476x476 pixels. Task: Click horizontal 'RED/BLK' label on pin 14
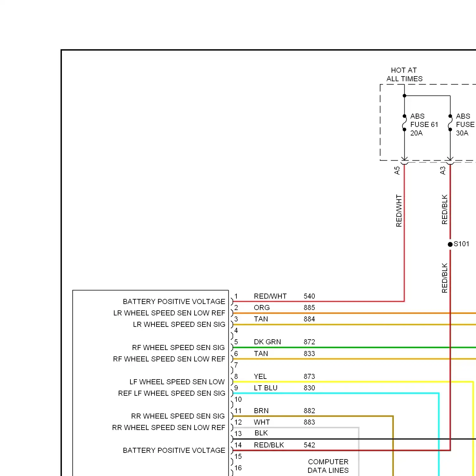269,445
